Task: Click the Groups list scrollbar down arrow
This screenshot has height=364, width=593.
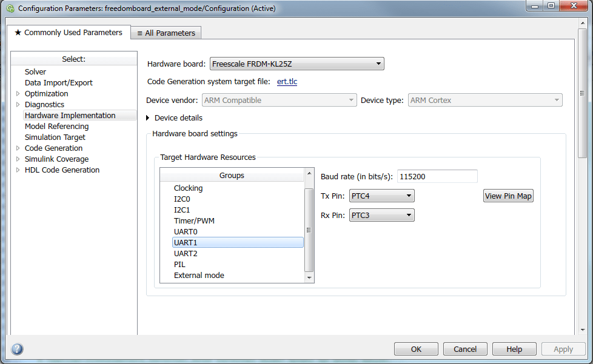Action: (309, 277)
